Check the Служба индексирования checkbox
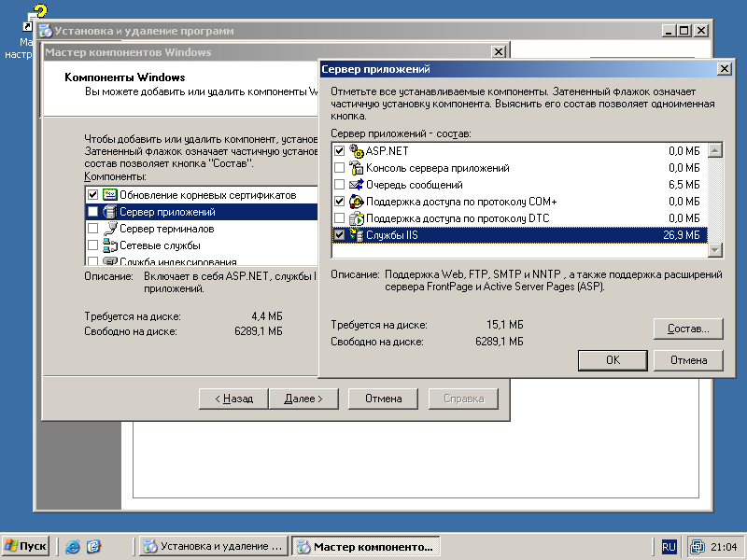The width and height of the screenshot is (747, 560). click(x=92, y=261)
